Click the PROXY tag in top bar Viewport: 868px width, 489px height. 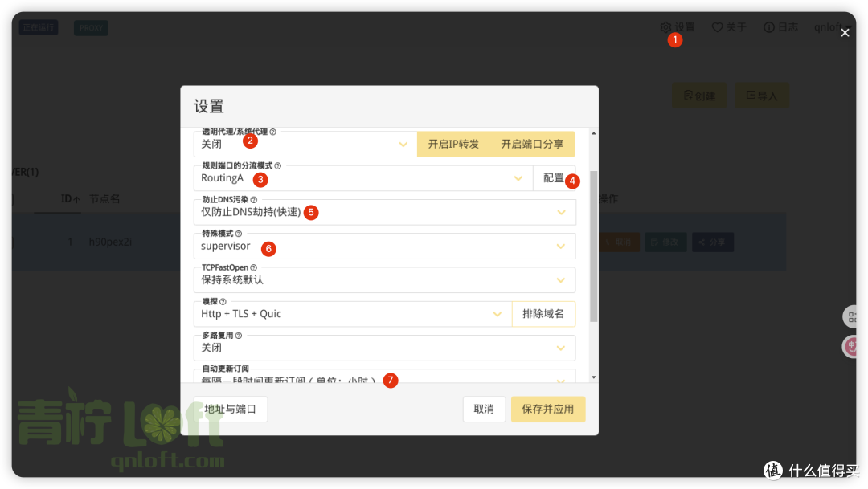click(92, 27)
